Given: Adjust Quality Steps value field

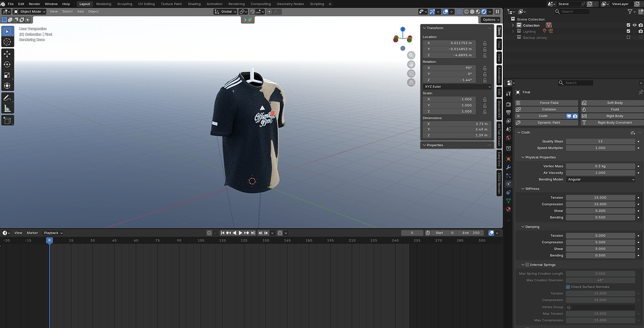Looking at the screenshot, I should [601, 142].
